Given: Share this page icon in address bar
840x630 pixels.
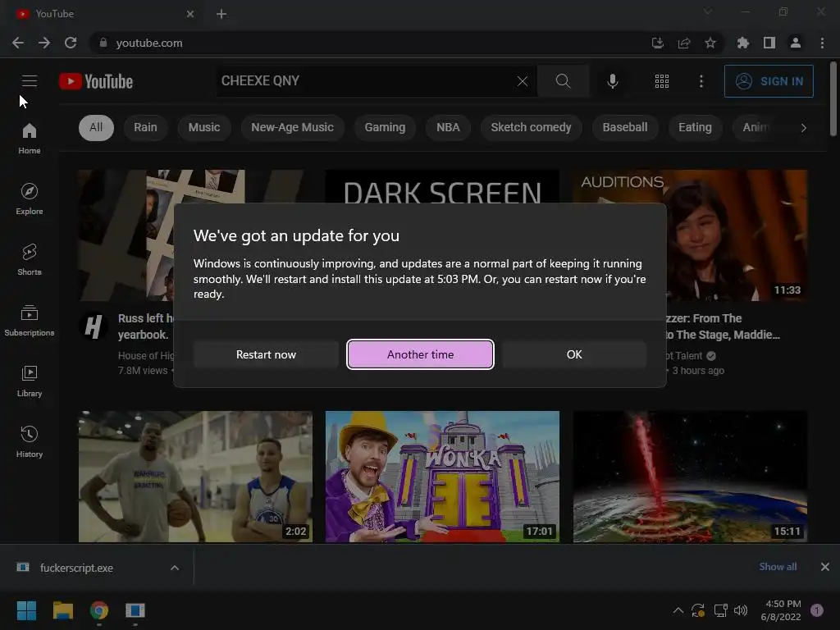Looking at the screenshot, I should (x=684, y=43).
